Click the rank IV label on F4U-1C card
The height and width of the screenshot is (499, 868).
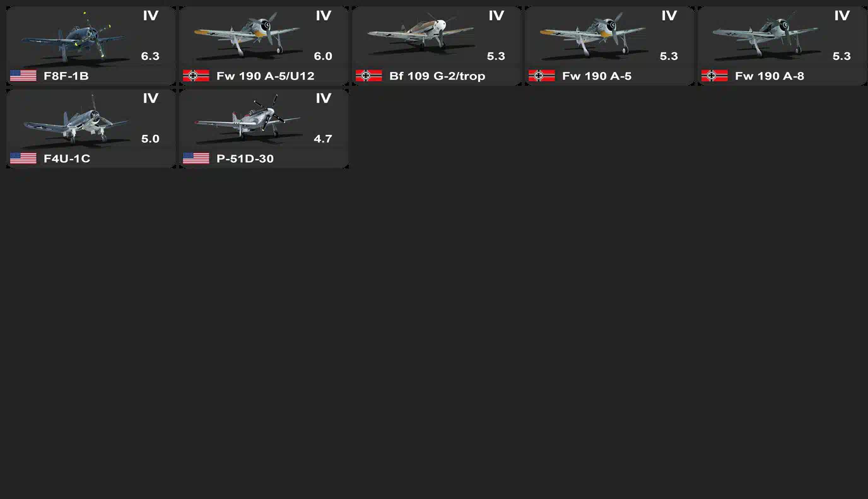click(x=150, y=98)
